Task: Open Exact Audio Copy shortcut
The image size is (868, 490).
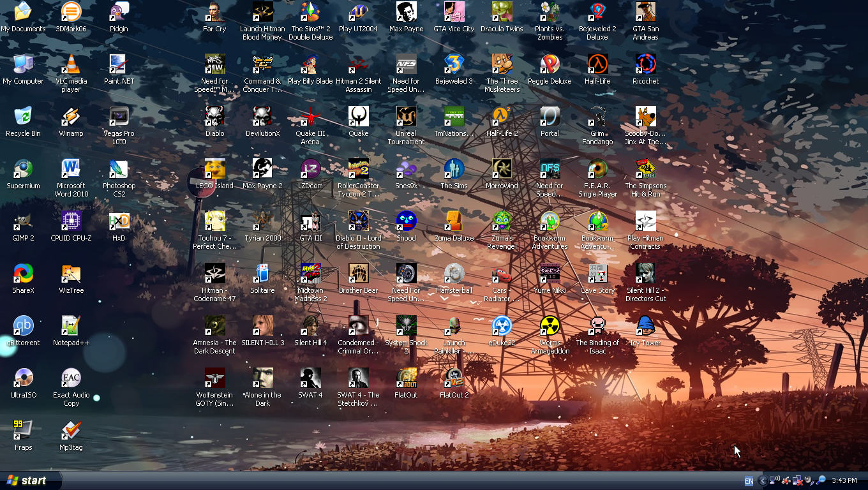Action: tap(71, 378)
